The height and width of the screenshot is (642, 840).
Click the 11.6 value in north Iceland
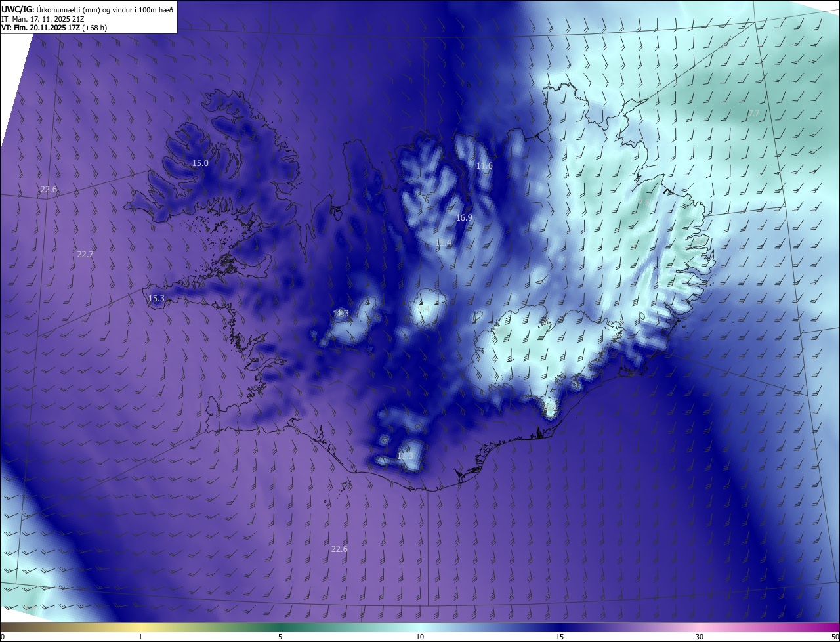pos(484,165)
